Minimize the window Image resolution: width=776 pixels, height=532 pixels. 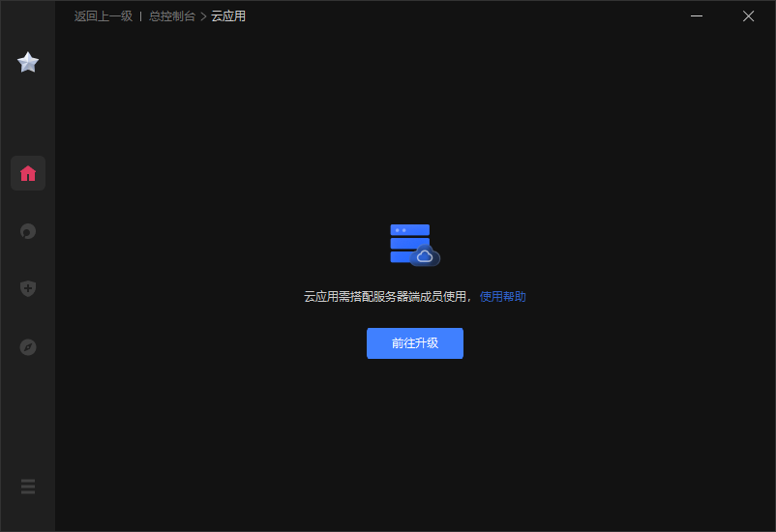pyautogui.click(x=697, y=16)
